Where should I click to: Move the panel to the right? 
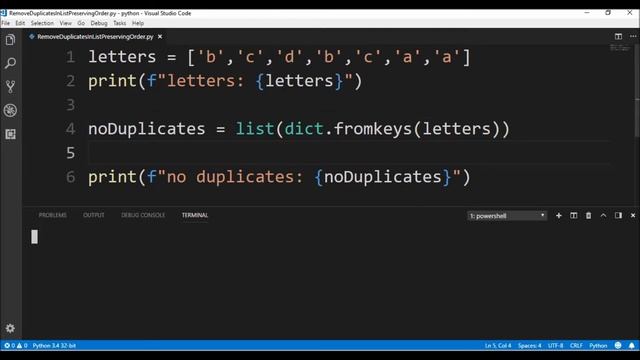[618, 216]
